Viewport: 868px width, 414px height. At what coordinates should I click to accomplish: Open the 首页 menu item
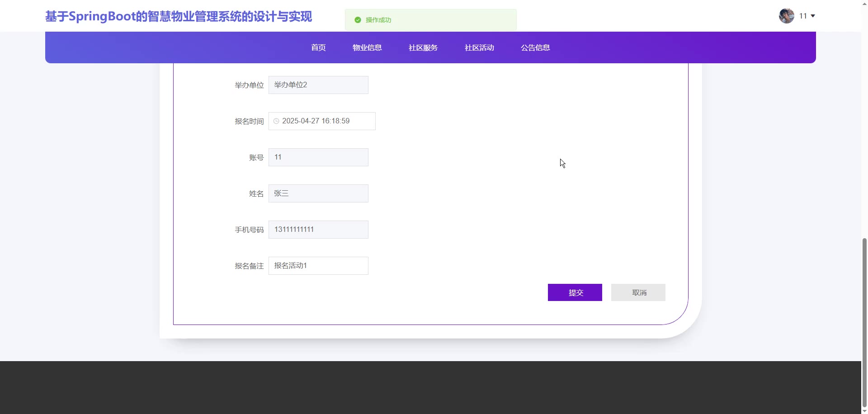tap(318, 47)
